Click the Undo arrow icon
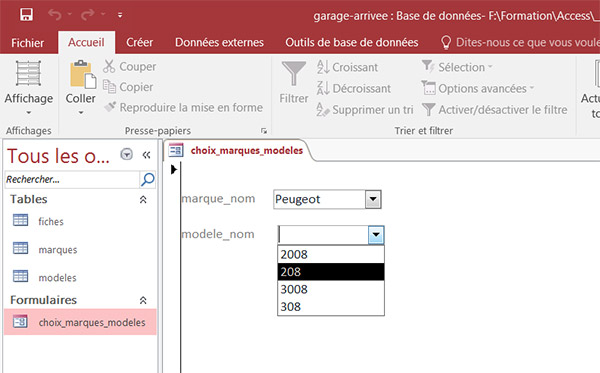 (55, 15)
